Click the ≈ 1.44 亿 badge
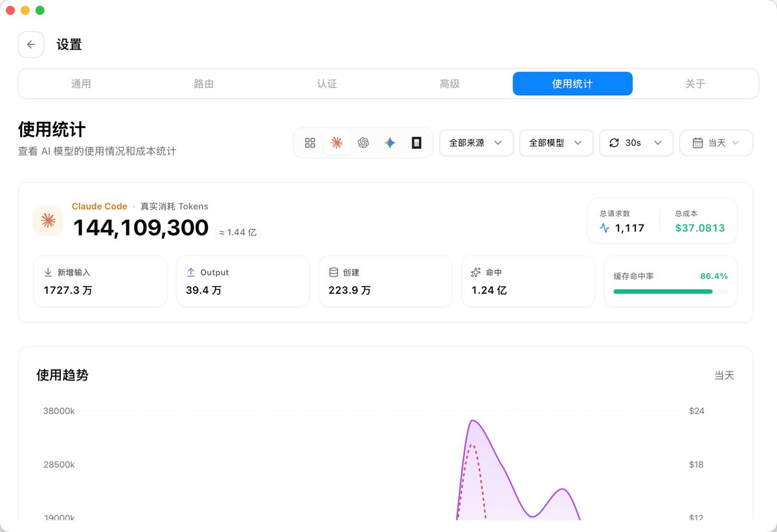Image resolution: width=777 pixels, height=532 pixels. tap(238, 232)
